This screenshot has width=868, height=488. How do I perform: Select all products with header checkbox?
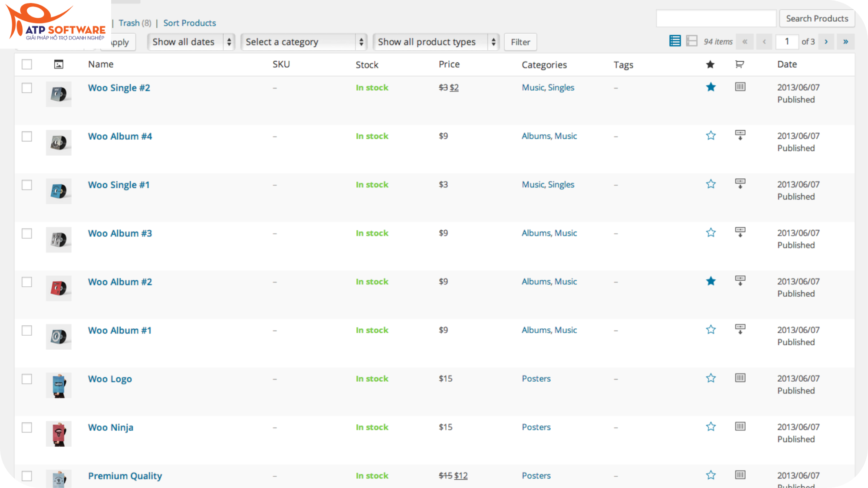pyautogui.click(x=27, y=64)
